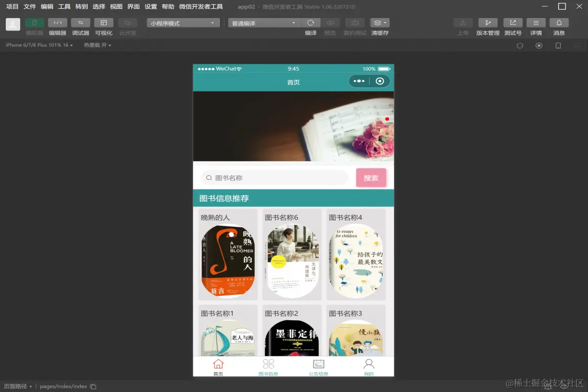Toggle the 编辑器 editor panel button

(x=57, y=23)
